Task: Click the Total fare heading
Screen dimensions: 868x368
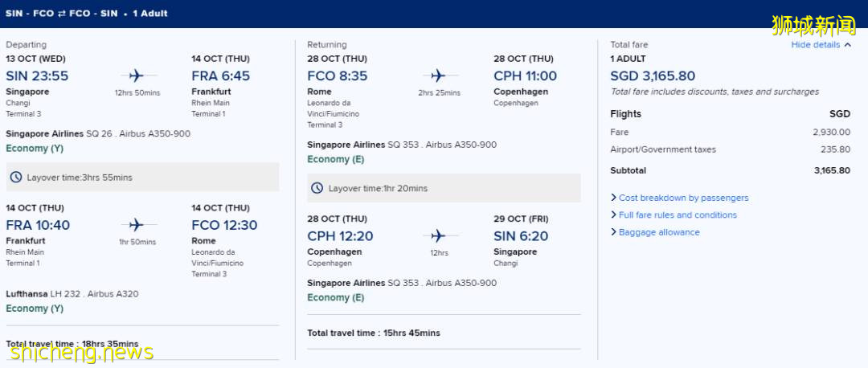Action: [x=628, y=45]
